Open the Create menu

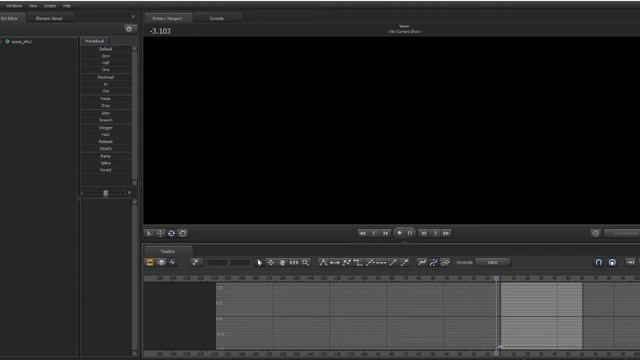[50, 6]
